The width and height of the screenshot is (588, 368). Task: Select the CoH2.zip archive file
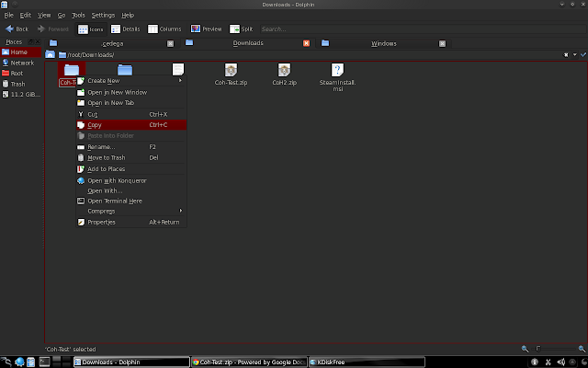click(x=284, y=75)
